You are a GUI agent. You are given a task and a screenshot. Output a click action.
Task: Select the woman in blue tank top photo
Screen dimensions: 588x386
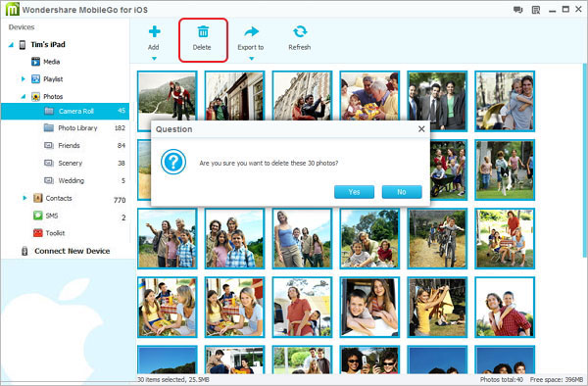[302, 238]
